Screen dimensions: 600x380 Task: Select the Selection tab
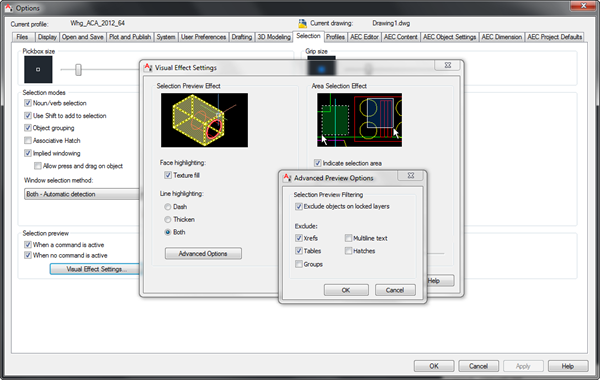click(x=308, y=36)
